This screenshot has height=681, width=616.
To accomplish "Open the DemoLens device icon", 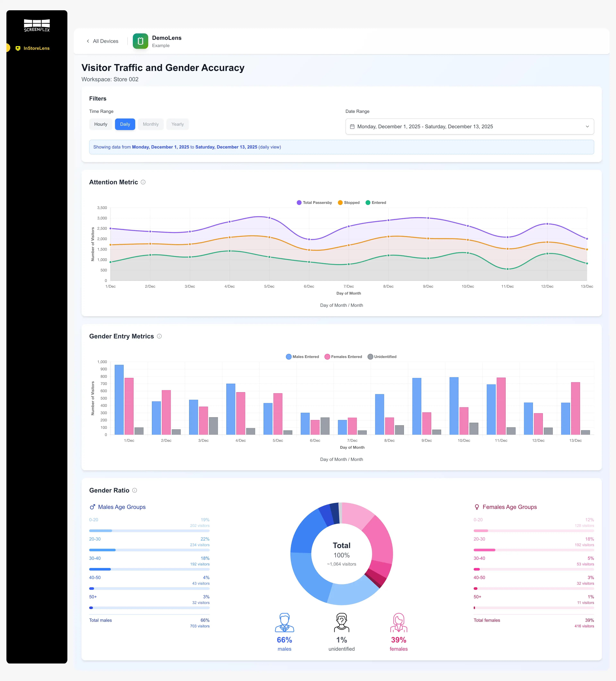I will tap(140, 41).
